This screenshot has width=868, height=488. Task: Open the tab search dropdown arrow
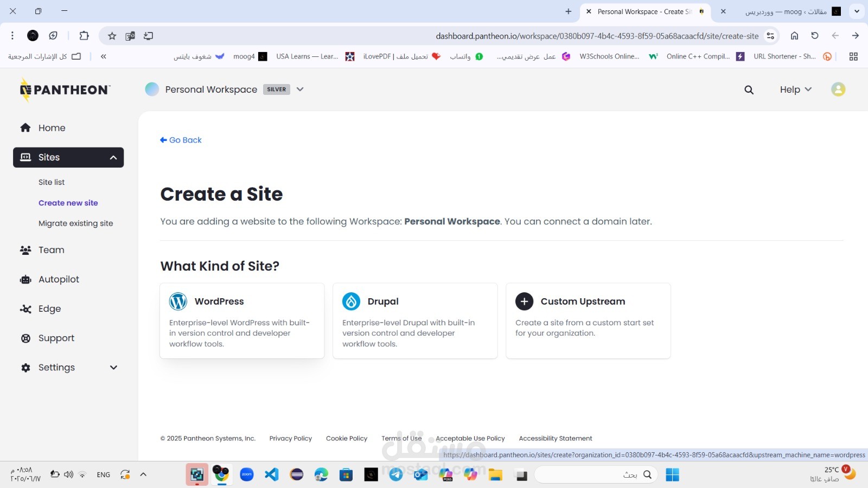click(x=857, y=11)
